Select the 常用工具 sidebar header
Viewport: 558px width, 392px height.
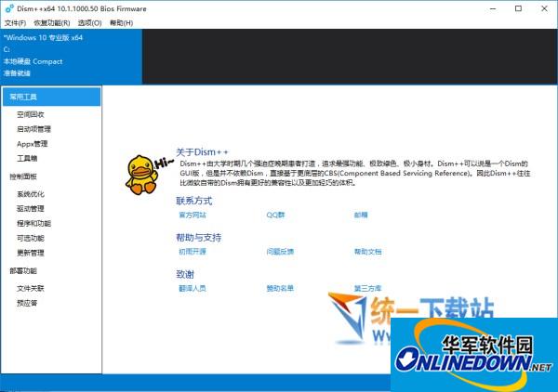51,97
